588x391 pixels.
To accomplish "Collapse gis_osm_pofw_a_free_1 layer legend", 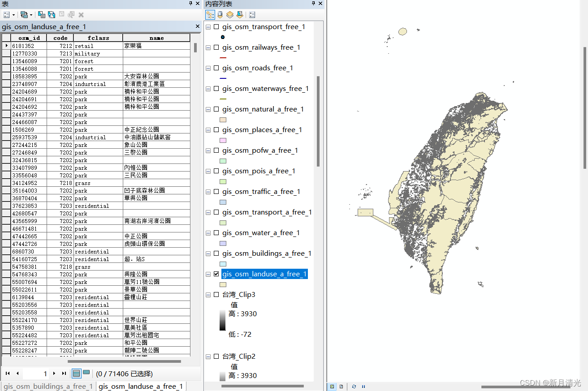I will point(208,150).
